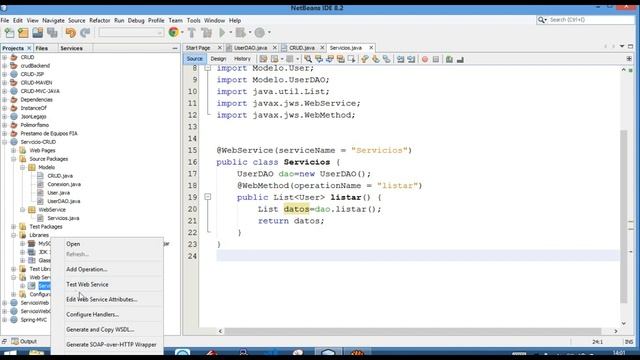This screenshot has width=640, height=360.
Task: Click the Undo arrow icon
Action: click(71, 33)
